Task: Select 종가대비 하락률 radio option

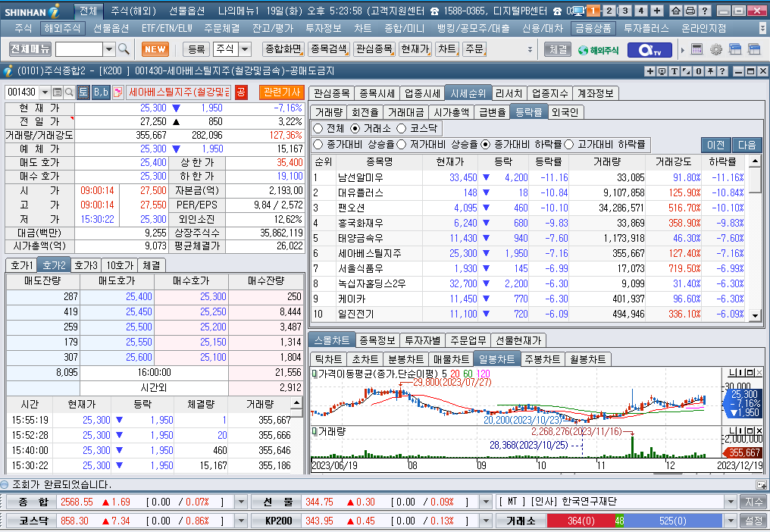Action: pos(486,145)
